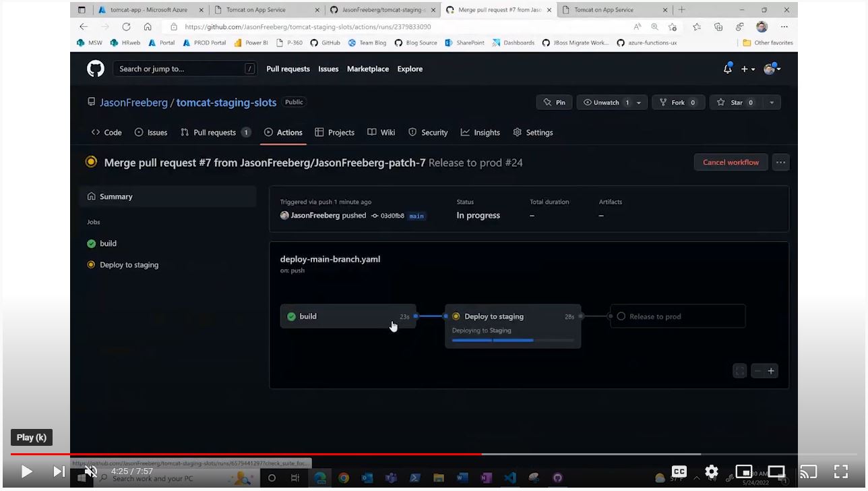Switch to the Code tab
Screen dimensions: 868x491
coord(106,132)
